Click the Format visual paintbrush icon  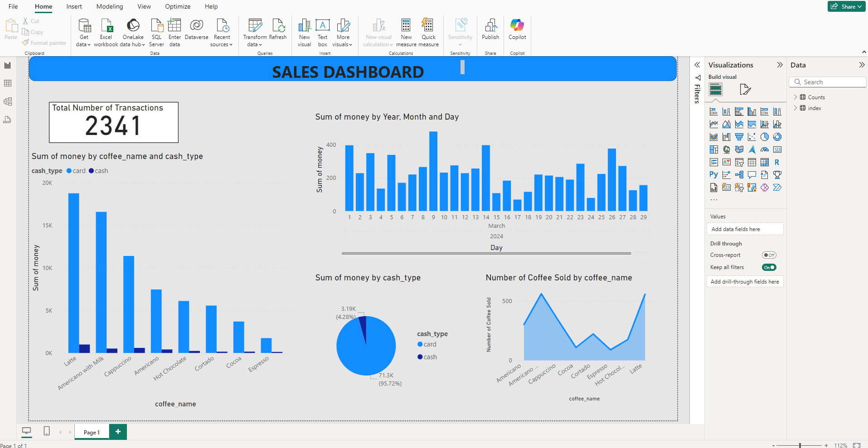point(745,89)
